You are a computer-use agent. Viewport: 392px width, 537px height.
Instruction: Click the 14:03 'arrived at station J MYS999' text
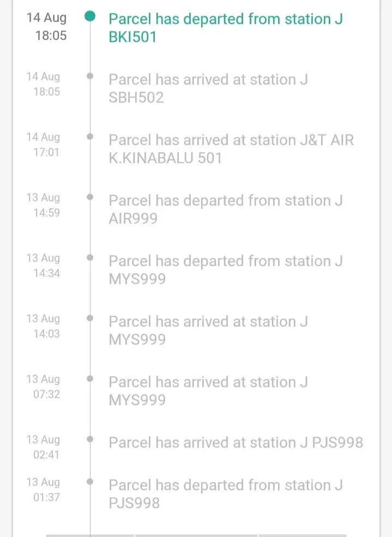(208, 330)
